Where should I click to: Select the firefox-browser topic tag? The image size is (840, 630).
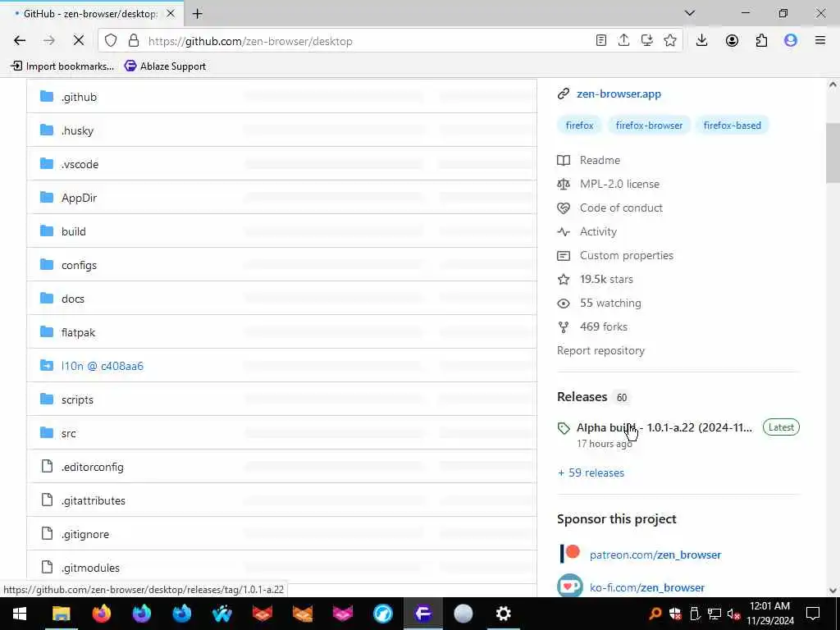(x=649, y=126)
